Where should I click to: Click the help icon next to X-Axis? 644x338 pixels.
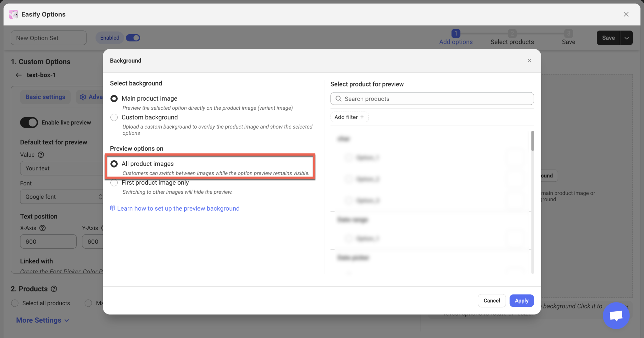[42, 228]
